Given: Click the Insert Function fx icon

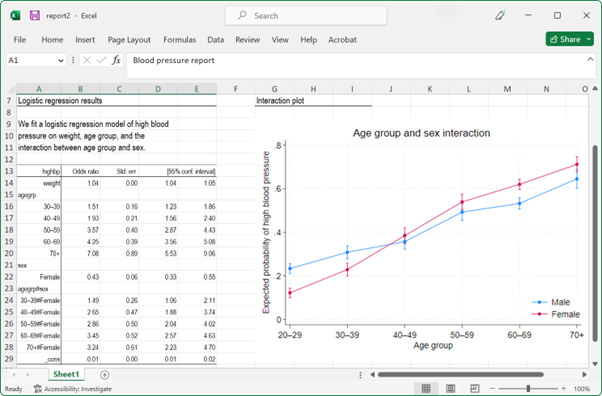Looking at the screenshot, I should pos(116,60).
